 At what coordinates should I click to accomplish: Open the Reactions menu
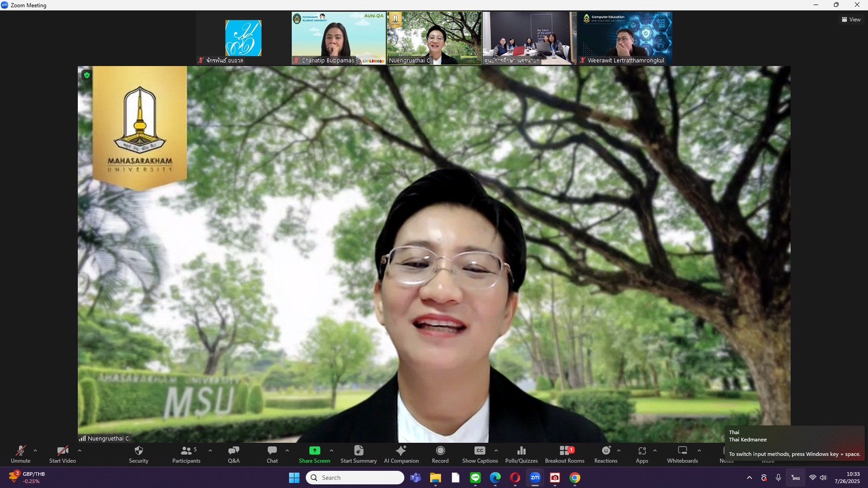click(x=605, y=454)
